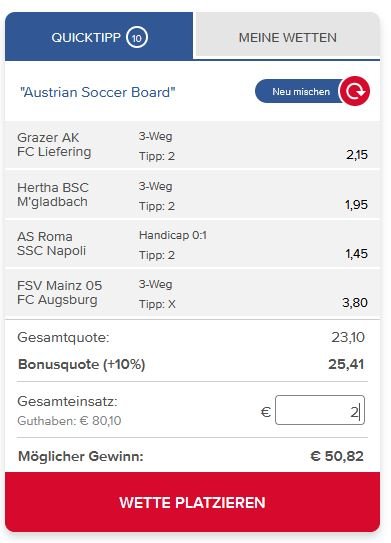Click the "Austrian Soccer Board" title
This screenshot has height=543, width=391.
(x=98, y=92)
